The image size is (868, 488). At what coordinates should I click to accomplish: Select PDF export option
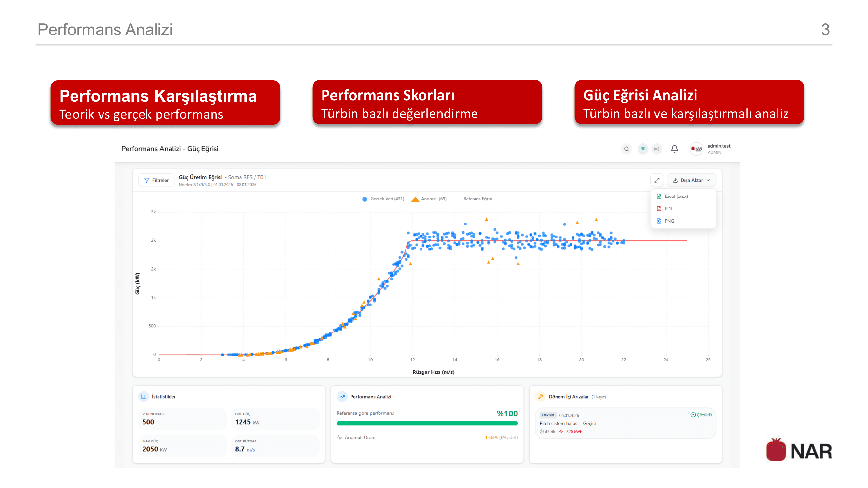click(668, 209)
